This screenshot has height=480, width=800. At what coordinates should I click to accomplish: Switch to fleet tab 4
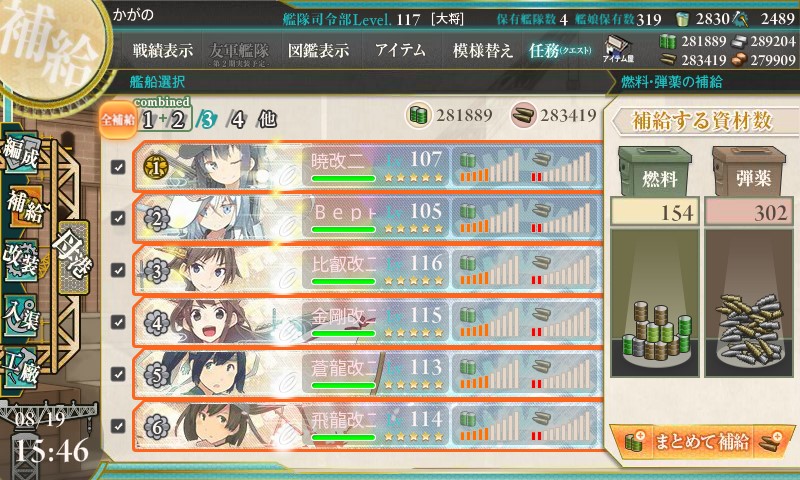237,120
